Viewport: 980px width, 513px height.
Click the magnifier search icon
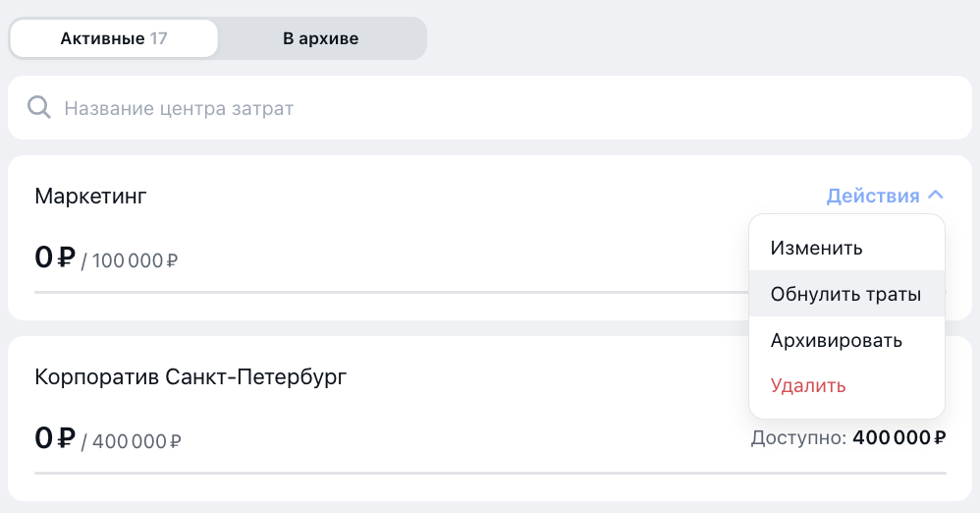coord(39,107)
